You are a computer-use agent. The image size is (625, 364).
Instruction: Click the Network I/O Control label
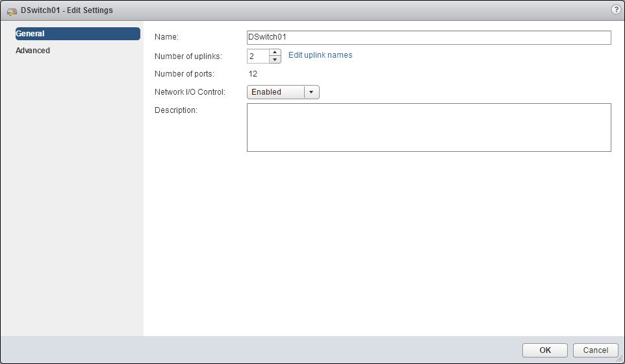pos(190,92)
